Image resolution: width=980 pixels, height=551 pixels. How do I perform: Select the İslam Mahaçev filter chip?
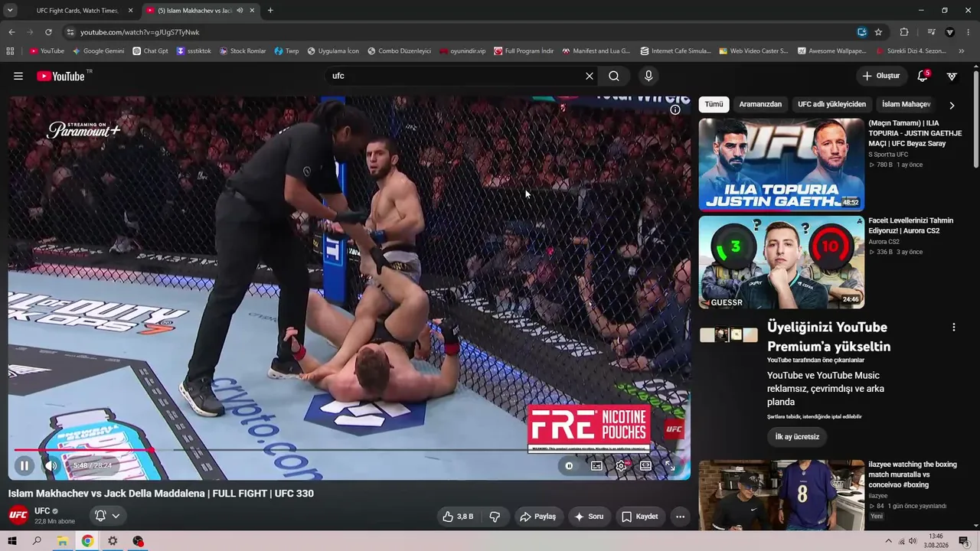[906, 104]
